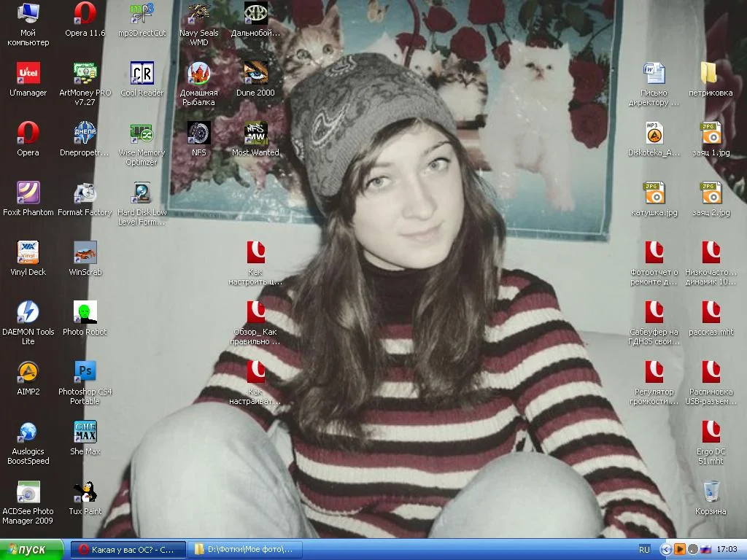Select the заяц 1.jpg image file
The height and width of the screenshot is (560, 747).
click(711, 133)
